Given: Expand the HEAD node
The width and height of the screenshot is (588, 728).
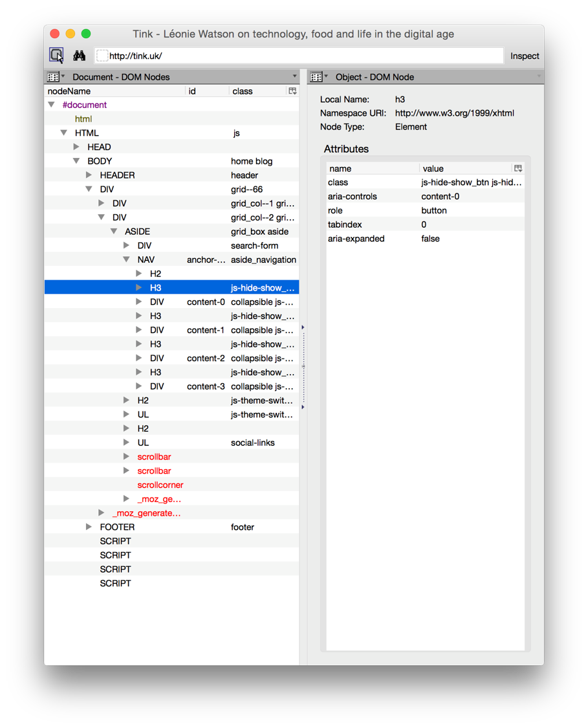Looking at the screenshot, I should (76, 147).
